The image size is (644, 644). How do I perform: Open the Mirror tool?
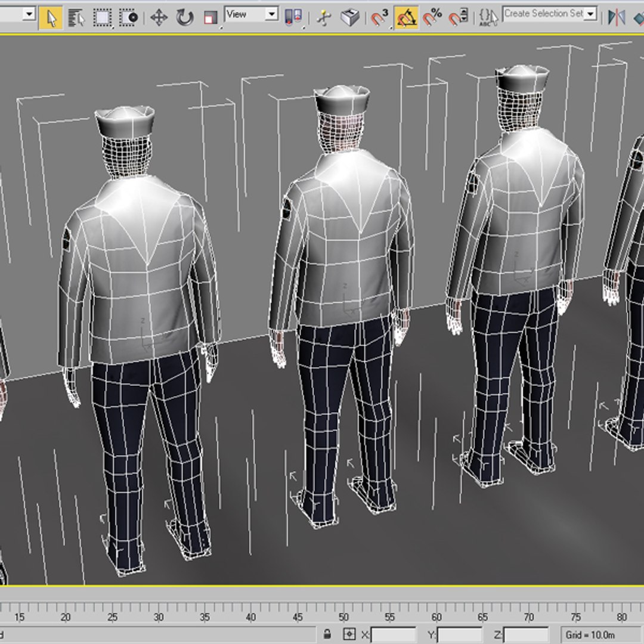pos(616,17)
